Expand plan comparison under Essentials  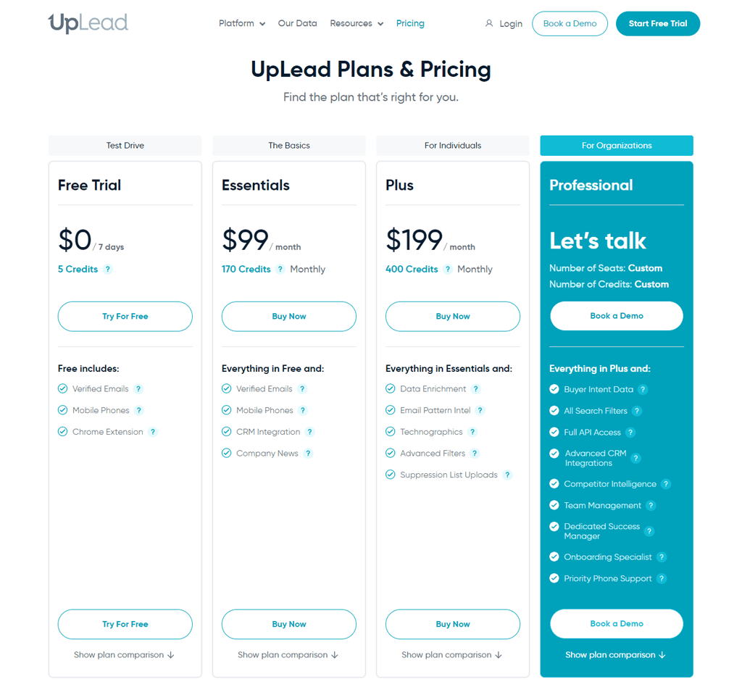[x=288, y=654]
